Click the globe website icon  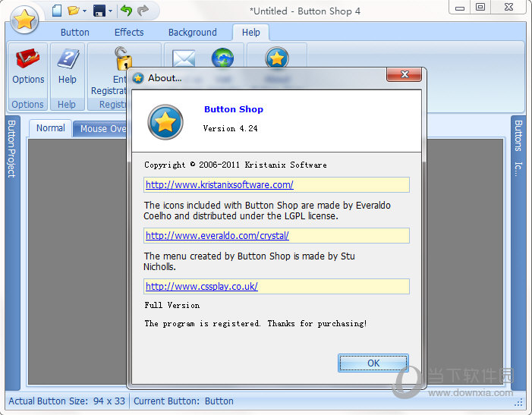click(222, 58)
